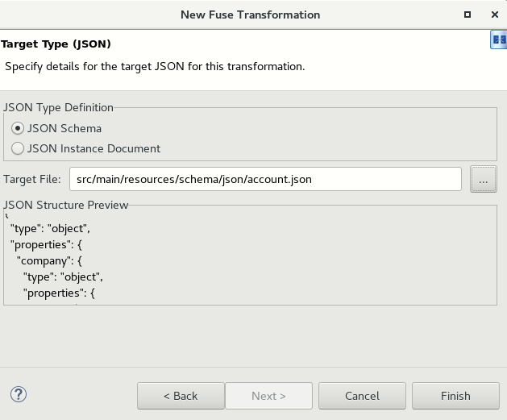Go back with the Back button
Viewport: 507px width, 420px height.
(181, 396)
